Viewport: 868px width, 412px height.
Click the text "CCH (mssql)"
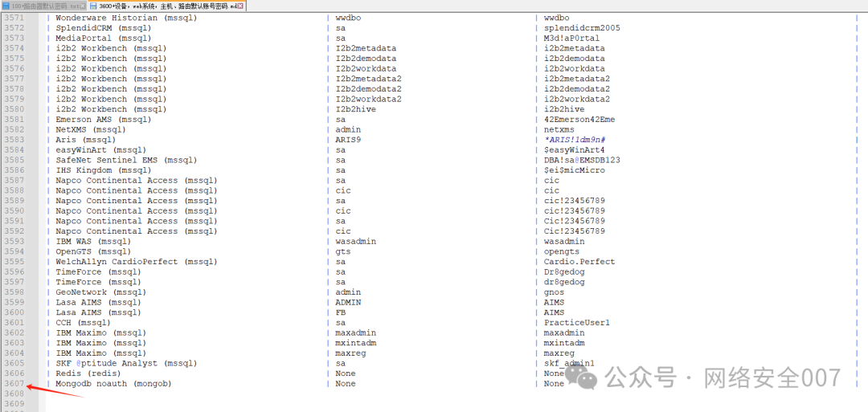pos(83,322)
